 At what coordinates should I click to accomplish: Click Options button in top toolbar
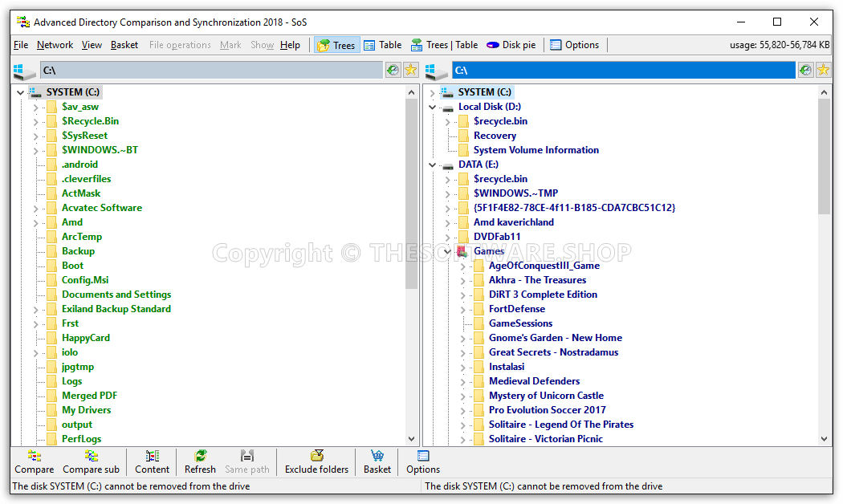[x=574, y=45]
